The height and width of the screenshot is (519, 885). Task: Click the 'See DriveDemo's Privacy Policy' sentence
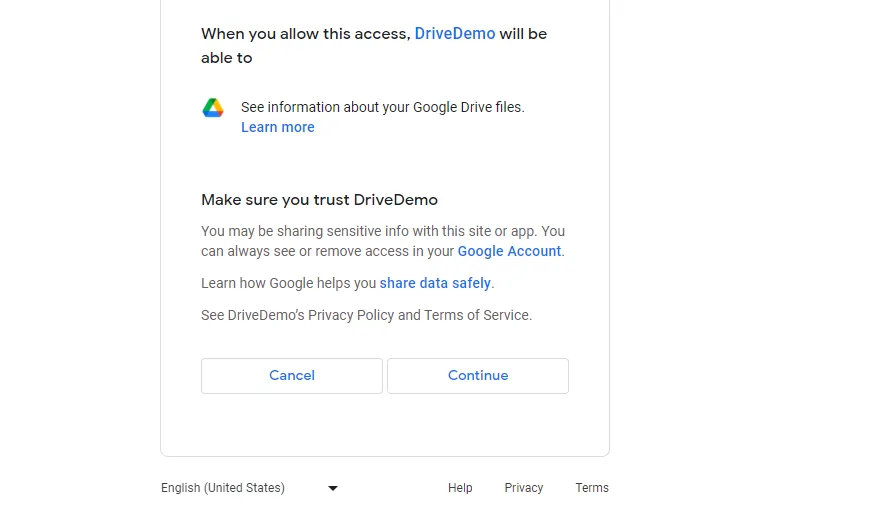coord(366,315)
